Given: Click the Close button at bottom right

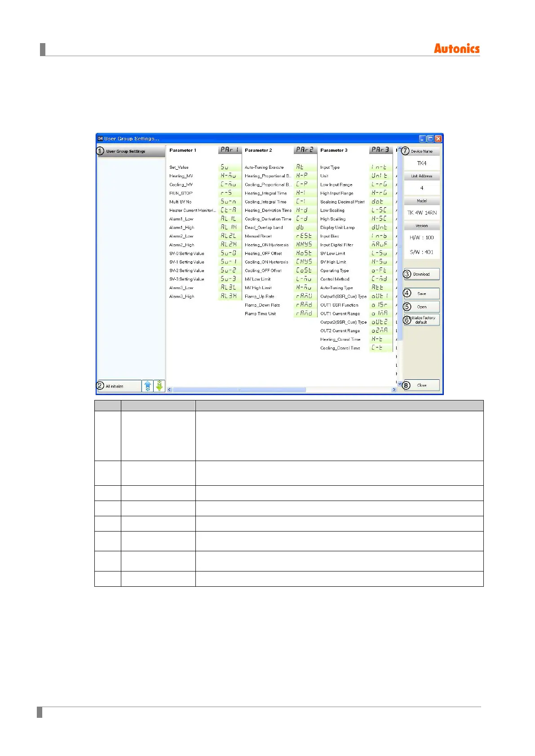Looking at the screenshot, I should 421,385.
